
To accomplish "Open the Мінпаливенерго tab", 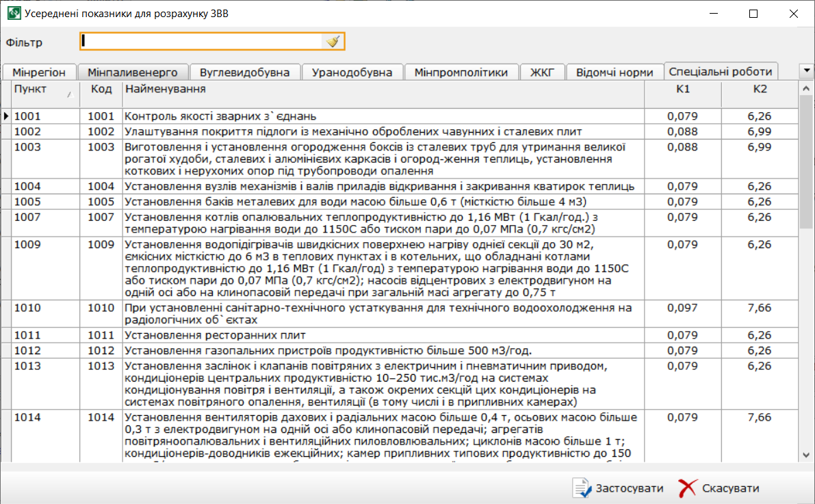I will (133, 72).
